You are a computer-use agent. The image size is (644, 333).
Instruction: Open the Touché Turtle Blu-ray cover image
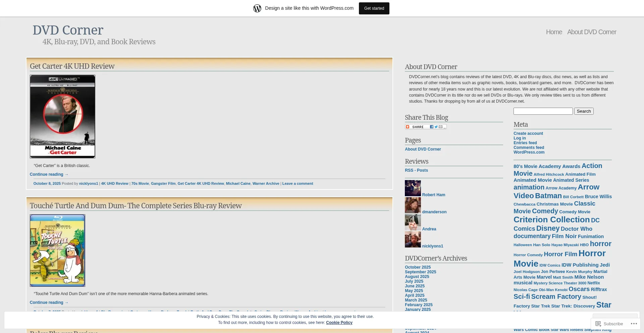point(57,251)
